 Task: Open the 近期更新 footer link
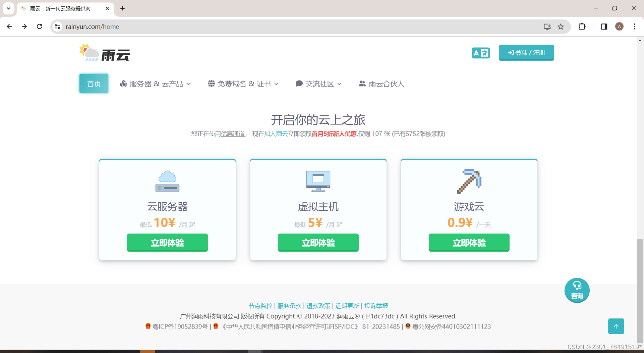pos(347,306)
